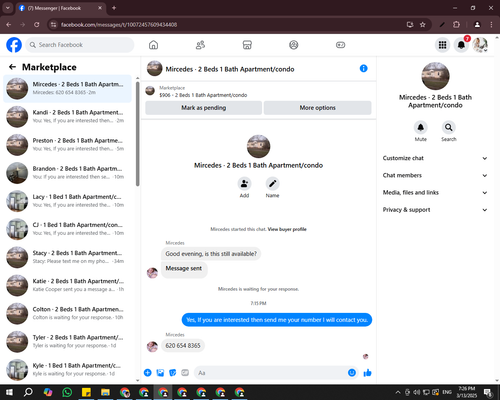Expand Media, files and links section
Viewport: 500px width, 400px height.
coord(435,192)
